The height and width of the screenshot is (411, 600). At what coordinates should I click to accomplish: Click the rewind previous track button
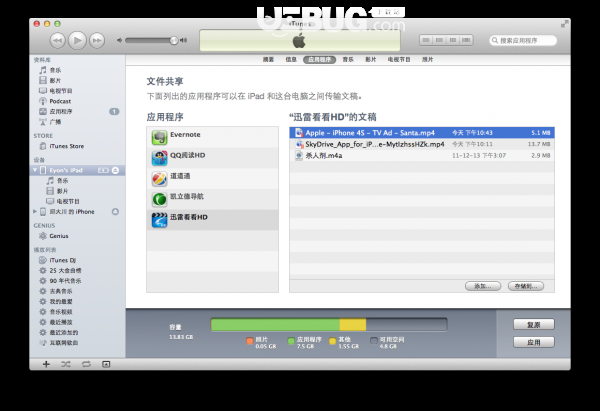57,41
